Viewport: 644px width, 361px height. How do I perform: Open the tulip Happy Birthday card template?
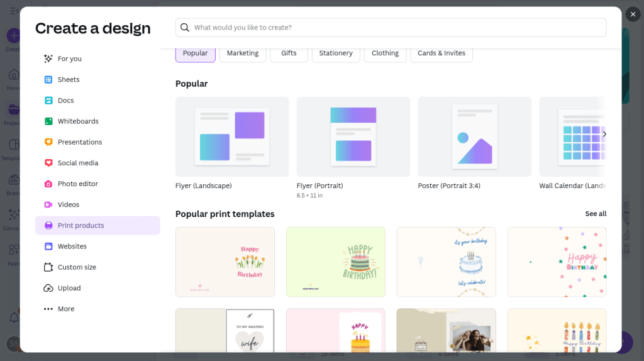pyautogui.click(x=225, y=262)
